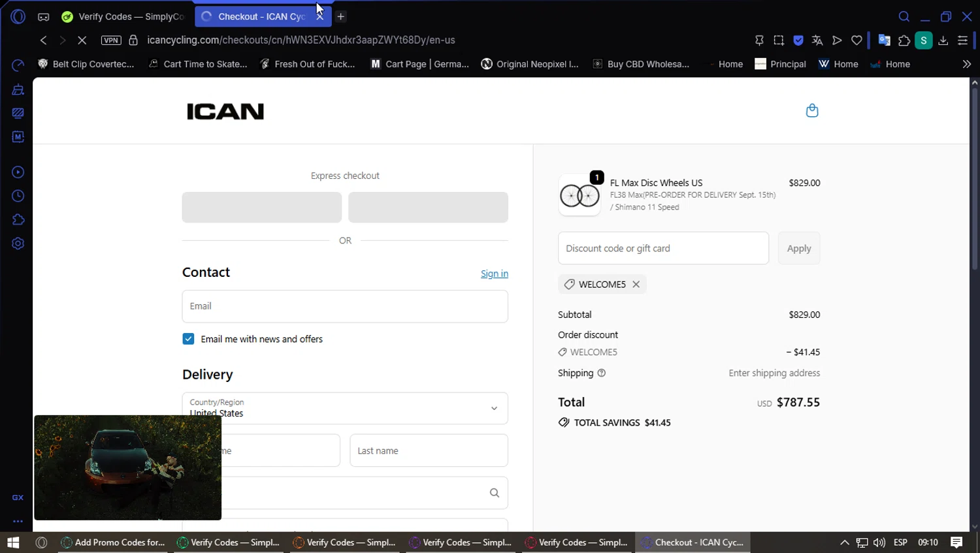Viewport: 980px width, 553px height.
Task: Open the easy setup menu icon
Action: 962,40
